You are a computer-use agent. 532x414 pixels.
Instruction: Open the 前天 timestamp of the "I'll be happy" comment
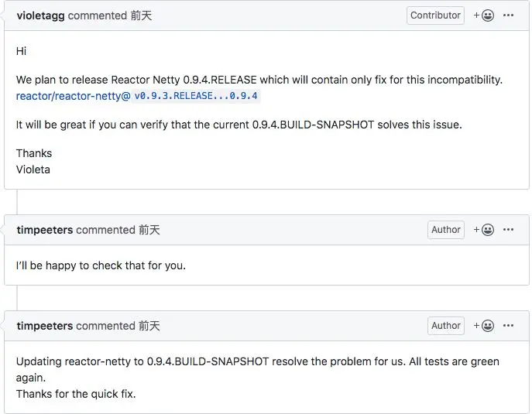149,230
